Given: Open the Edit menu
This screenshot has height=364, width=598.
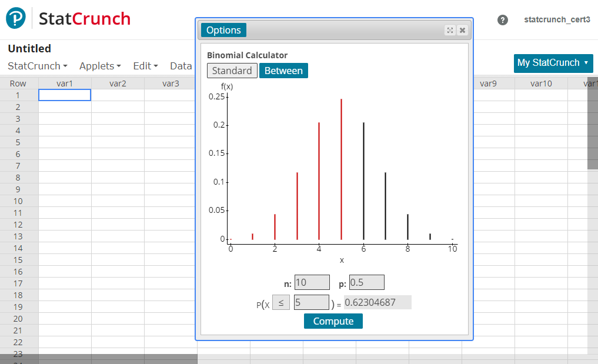Looking at the screenshot, I should tap(145, 66).
